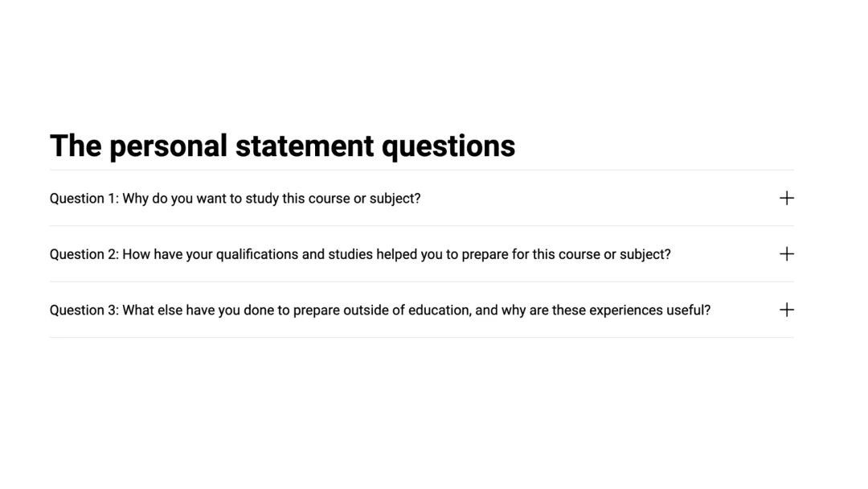Expand 'Why do you want to study' question

point(235,198)
